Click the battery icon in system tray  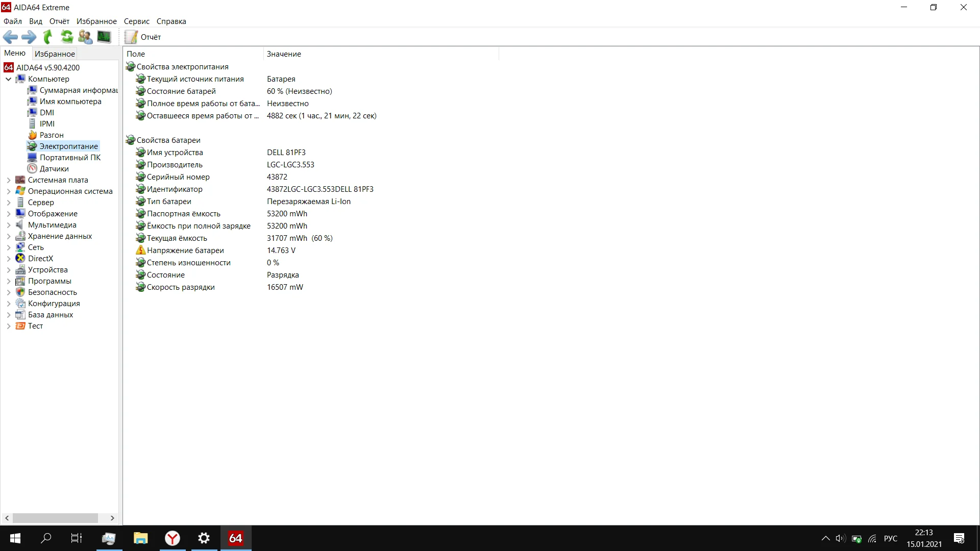(856, 539)
